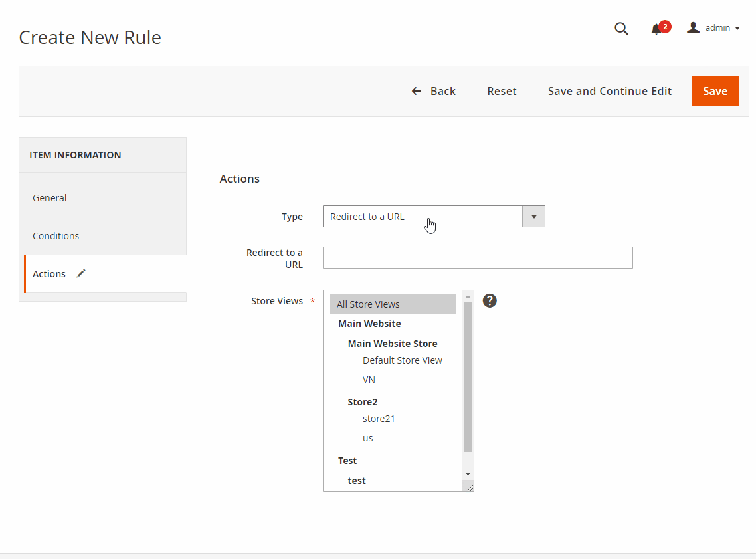Image resolution: width=756 pixels, height=559 pixels.
Task: Click the help question mark icon
Action: 490,301
